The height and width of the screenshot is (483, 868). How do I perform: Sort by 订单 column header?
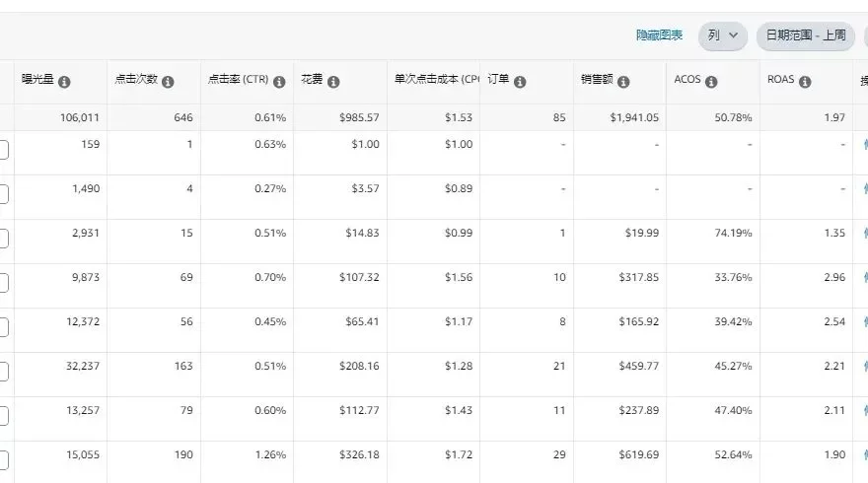click(x=498, y=79)
